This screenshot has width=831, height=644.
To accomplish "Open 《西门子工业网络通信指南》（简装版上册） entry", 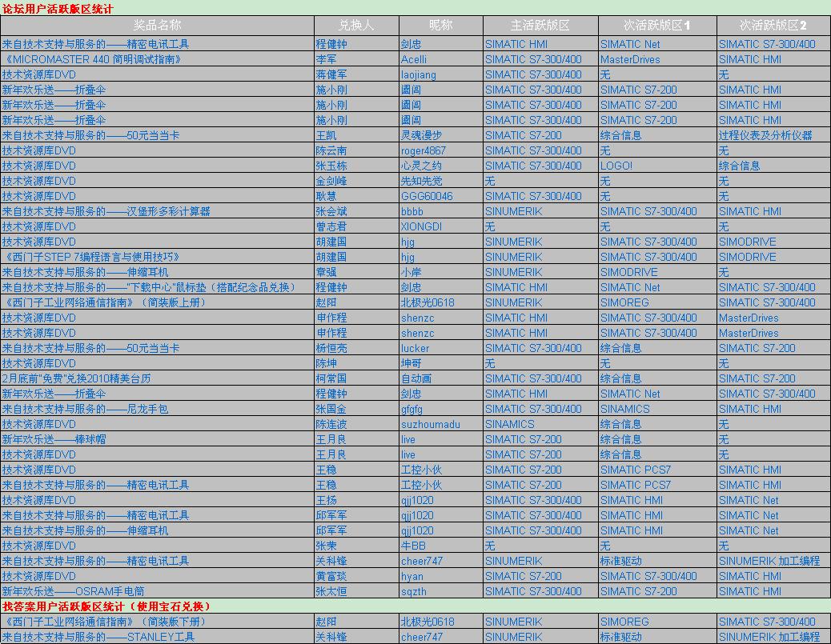I will tap(104, 302).
